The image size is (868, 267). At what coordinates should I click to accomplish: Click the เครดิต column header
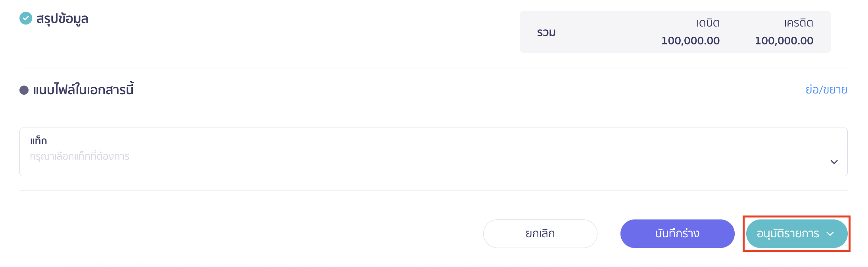pos(798,23)
